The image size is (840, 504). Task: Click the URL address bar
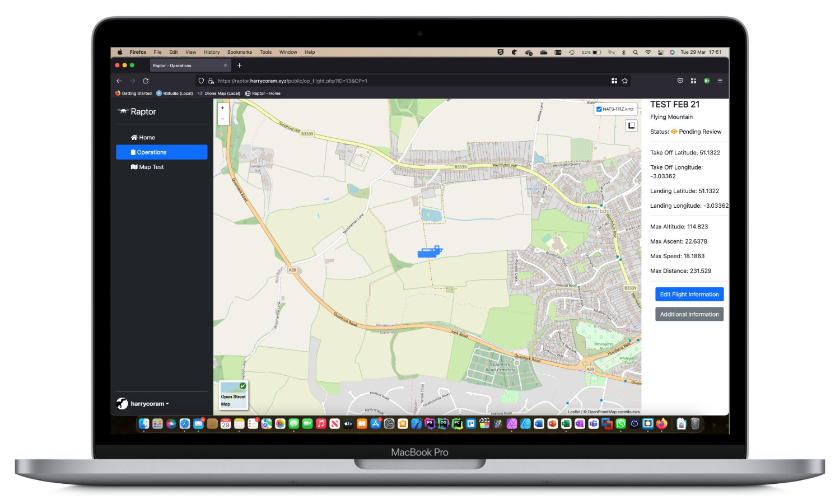coord(392,81)
